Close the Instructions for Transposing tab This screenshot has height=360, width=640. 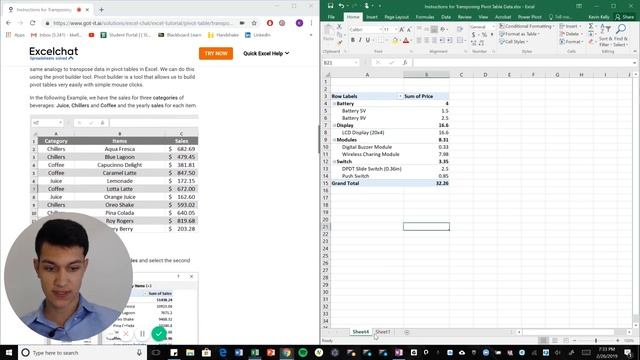pyautogui.click(x=87, y=9)
